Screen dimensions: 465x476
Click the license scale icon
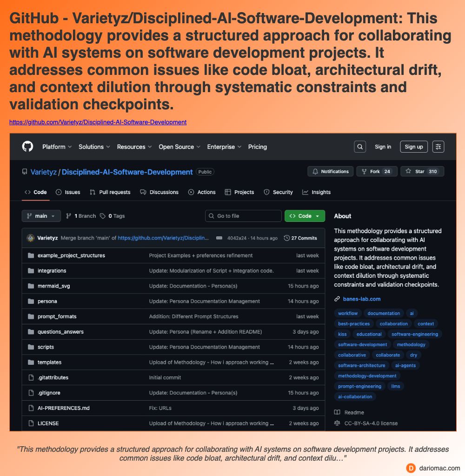point(337,423)
